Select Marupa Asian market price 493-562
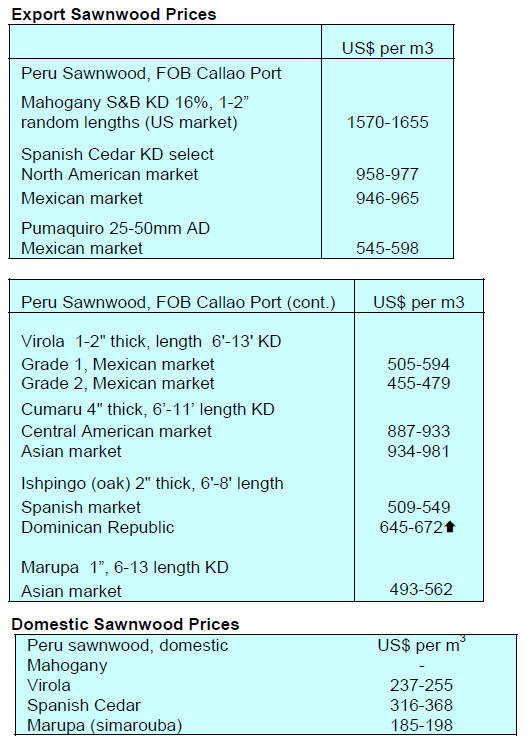This screenshot has height=744, width=527. coord(421,590)
